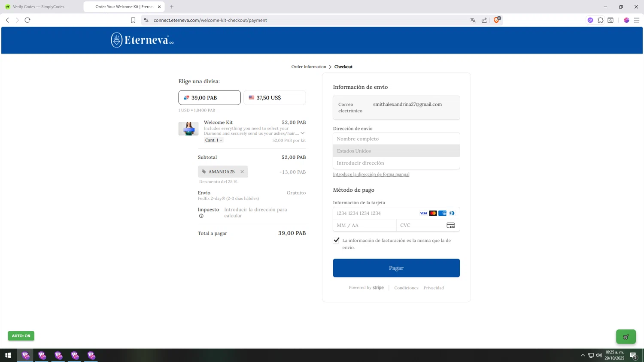Toggle billing same as shipping checkbox
Image resolution: width=644 pixels, height=362 pixels.
(x=337, y=240)
